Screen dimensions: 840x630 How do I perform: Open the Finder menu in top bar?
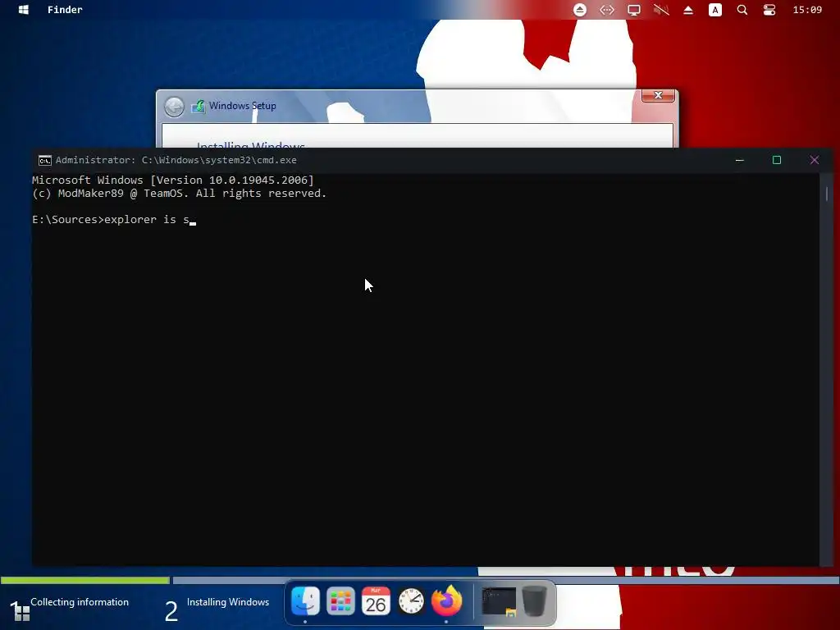tap(65, 10)
